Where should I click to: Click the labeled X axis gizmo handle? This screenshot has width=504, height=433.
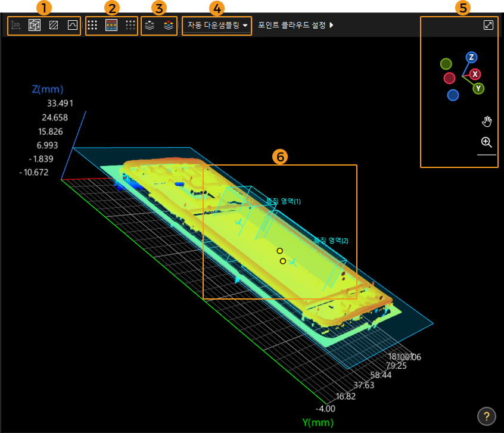click(475, 74)
